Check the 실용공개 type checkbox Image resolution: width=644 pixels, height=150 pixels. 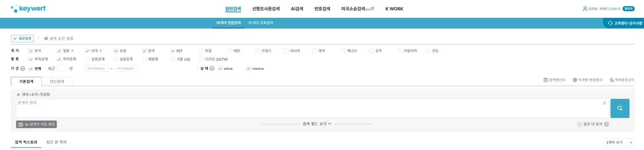tap(87, 59)
